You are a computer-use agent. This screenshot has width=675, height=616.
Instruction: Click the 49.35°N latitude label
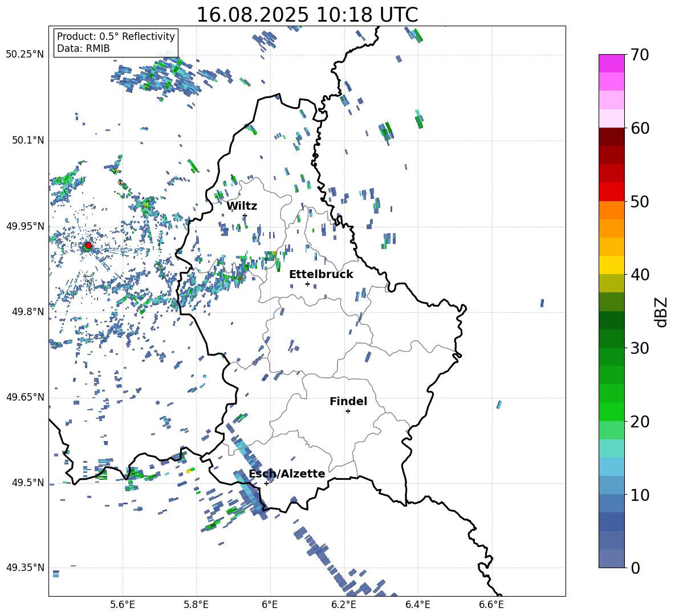click(x=25, y=568)
